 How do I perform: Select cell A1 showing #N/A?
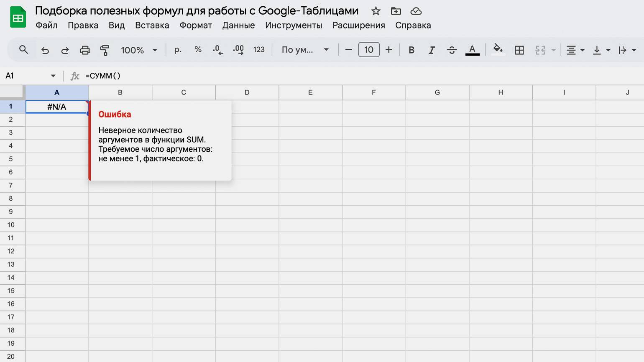click(57, 107)
